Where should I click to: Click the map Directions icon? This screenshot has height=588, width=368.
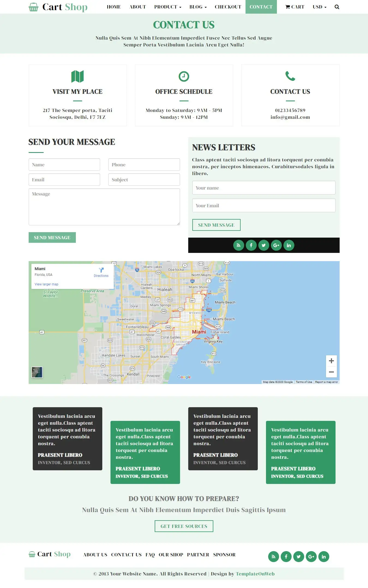[101, 270]
